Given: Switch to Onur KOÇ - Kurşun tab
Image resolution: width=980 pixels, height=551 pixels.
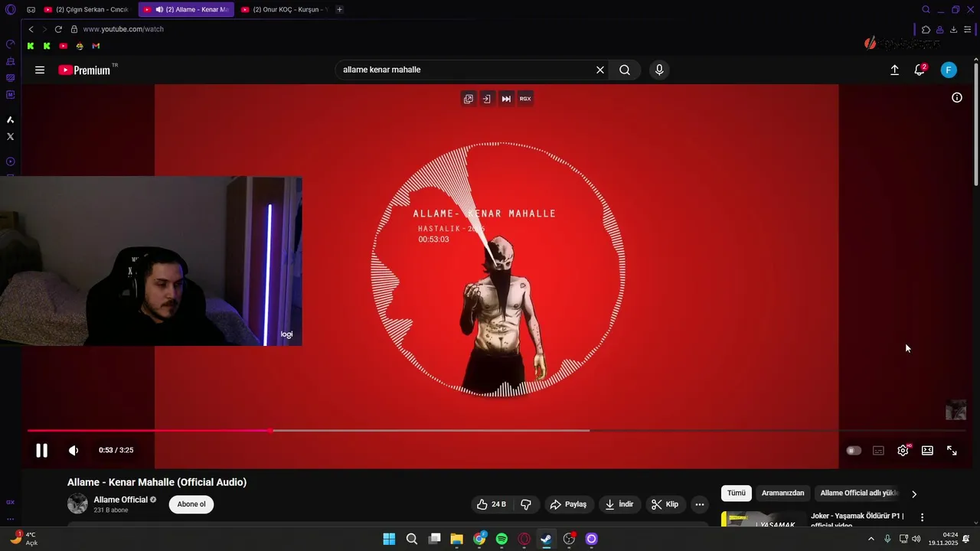Looking at the screenshot, I should [284, 10].
